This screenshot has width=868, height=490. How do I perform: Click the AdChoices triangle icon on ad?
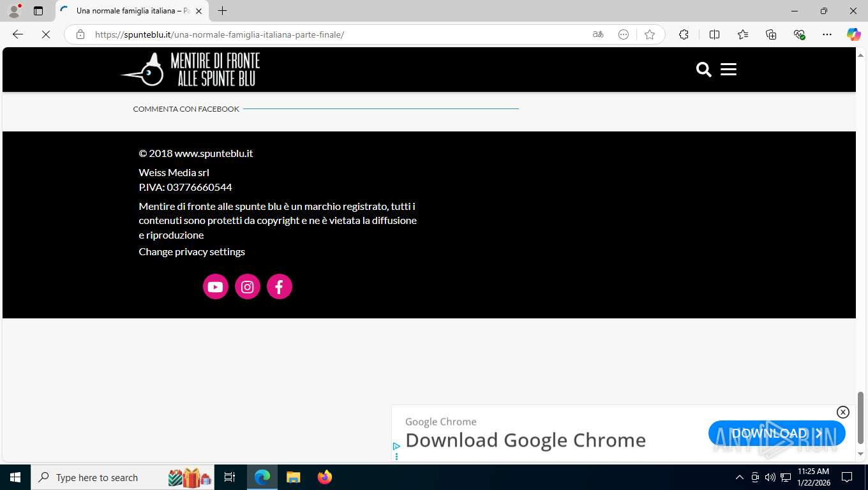coord(396,447)
